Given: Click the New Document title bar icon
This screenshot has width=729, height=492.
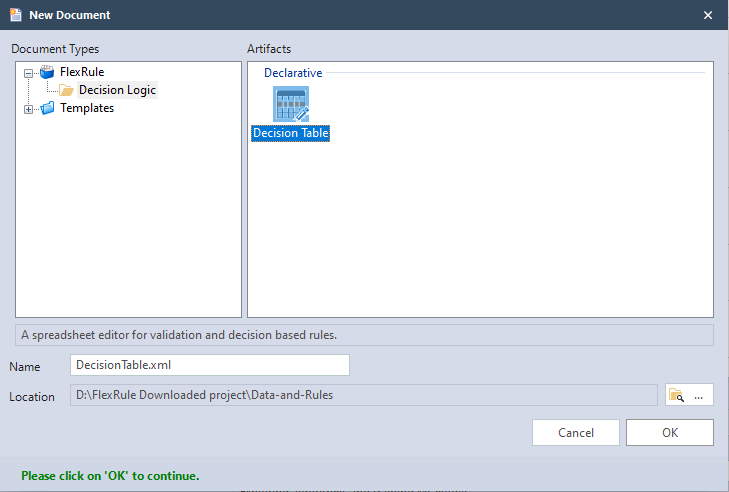Looking at the screenshot, I should 16,15.
